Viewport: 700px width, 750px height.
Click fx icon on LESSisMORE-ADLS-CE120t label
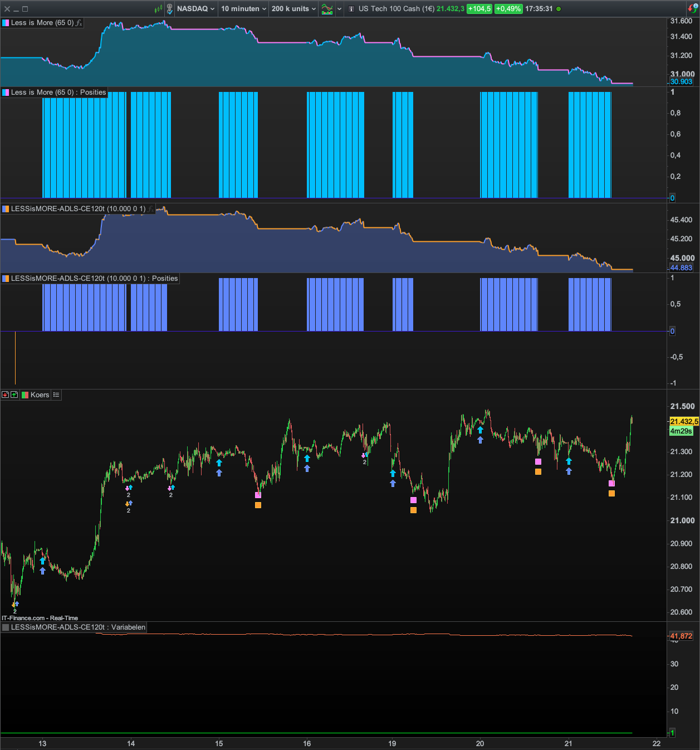coord(151,209)
